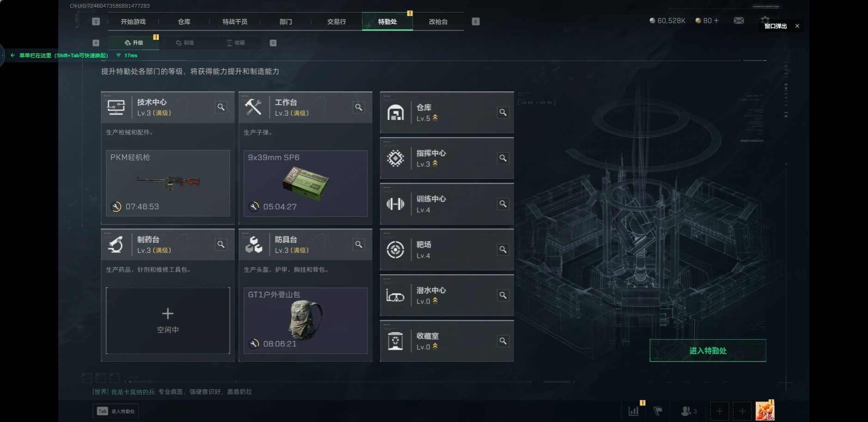Select the 制造 sub-tab
This screenshot has height=422, width=868.
tap(185, 42)
